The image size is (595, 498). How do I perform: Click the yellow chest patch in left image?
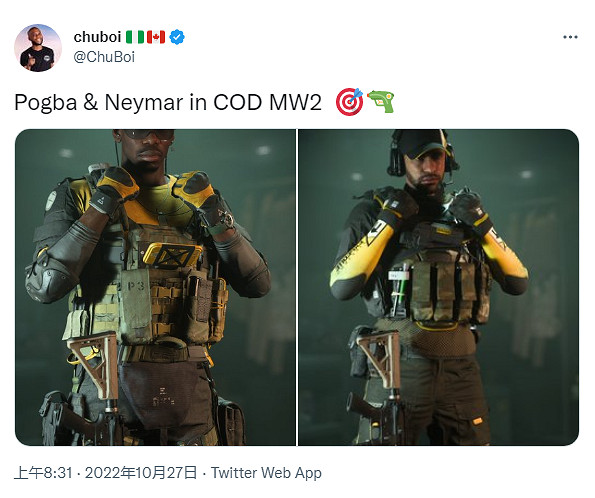pyautogui.click(x=172, y=255)
